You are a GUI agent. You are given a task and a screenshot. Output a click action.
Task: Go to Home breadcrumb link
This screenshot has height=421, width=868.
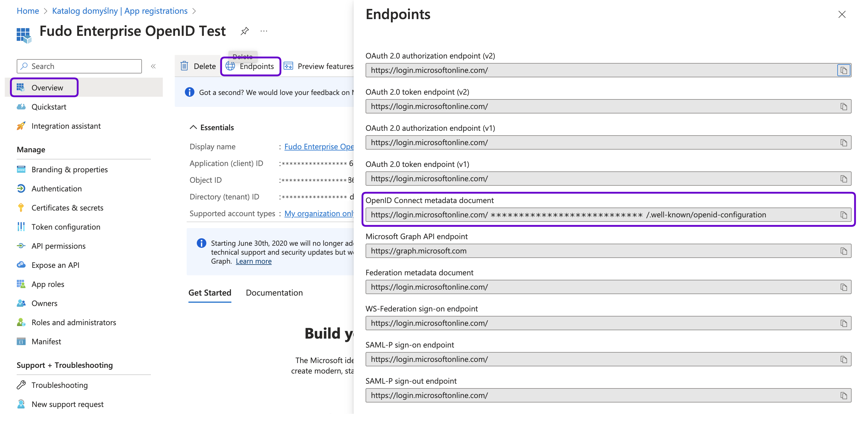28,11
